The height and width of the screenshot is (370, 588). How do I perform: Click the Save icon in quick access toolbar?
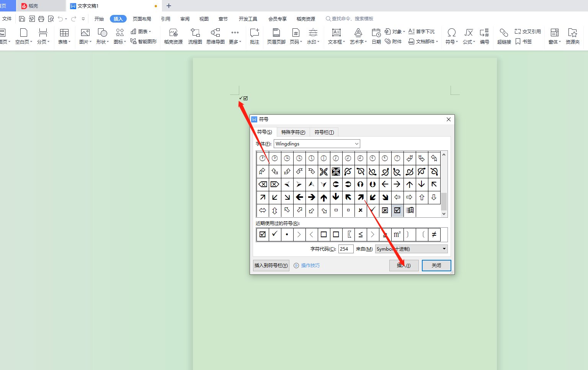[22, 19]
